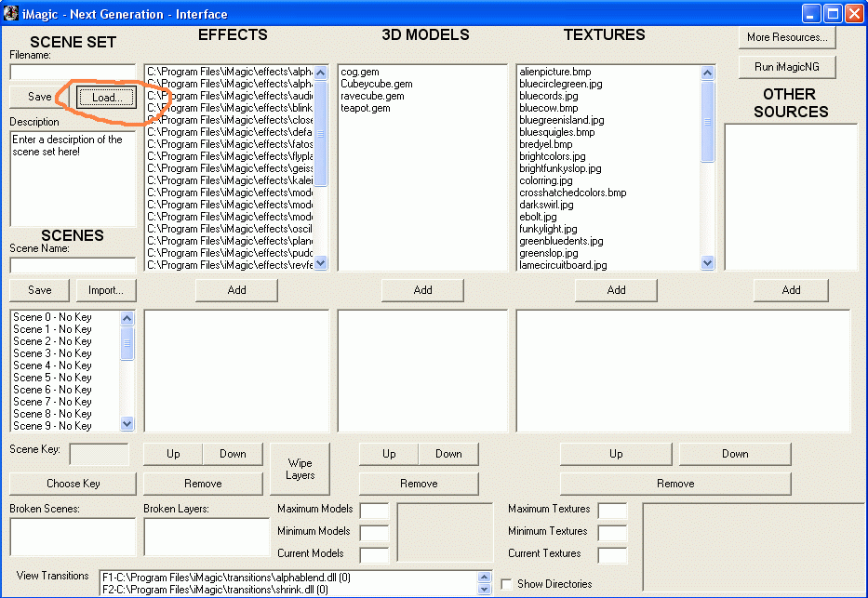The width and height of the screenshot is (868, 598).
Task: Click the Import... scene button
Action: click(x=106, y=290)
